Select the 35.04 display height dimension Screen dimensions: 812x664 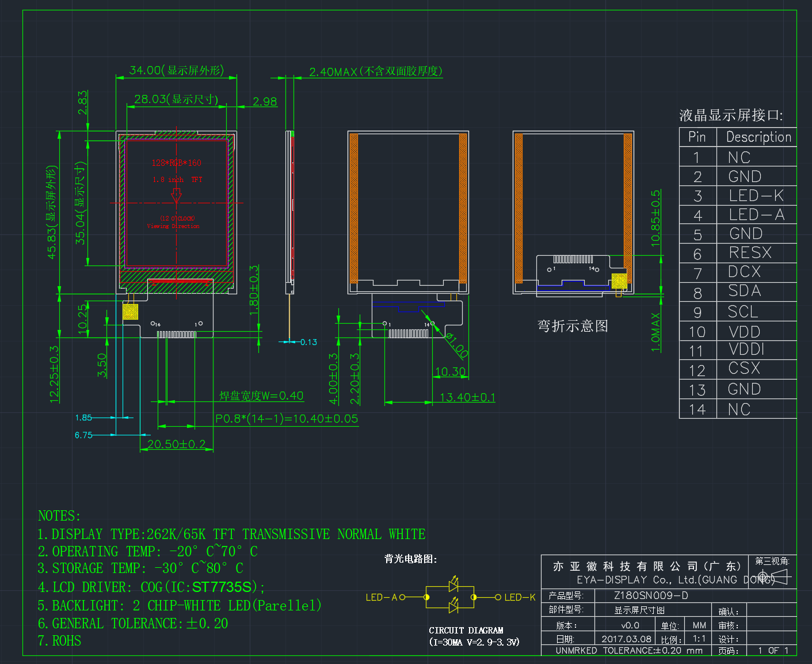tap(81, 203)
